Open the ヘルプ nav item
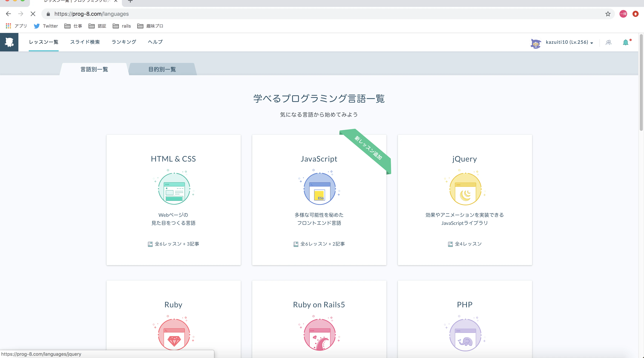 click(155, 42)
